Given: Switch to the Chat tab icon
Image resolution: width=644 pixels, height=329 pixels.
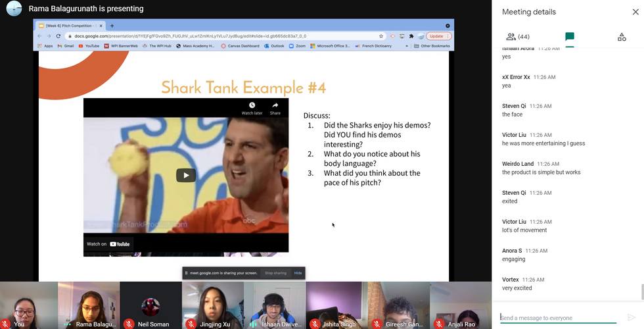Looking at the screenshot, I should pyautogui.click(x=569, y=37).
